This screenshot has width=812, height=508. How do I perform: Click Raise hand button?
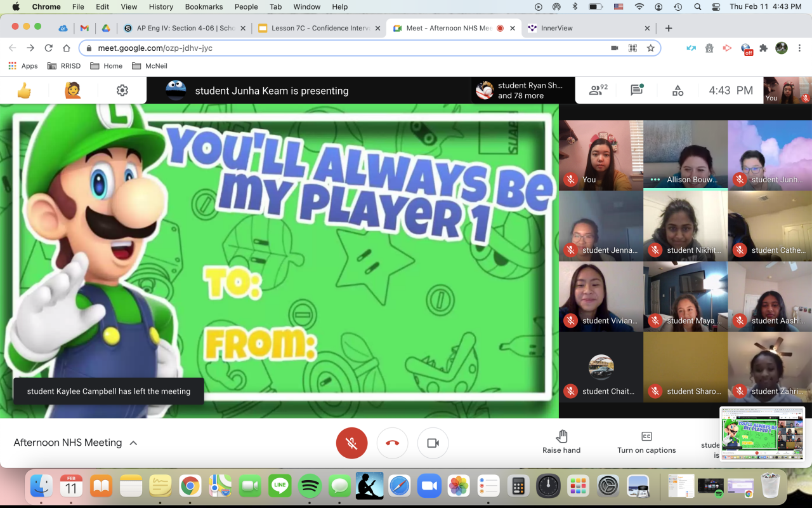click(x=561, y=442)
